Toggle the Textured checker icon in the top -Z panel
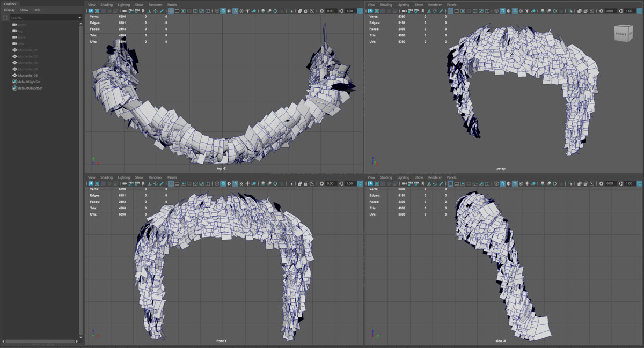 click(x=241, y=11)
